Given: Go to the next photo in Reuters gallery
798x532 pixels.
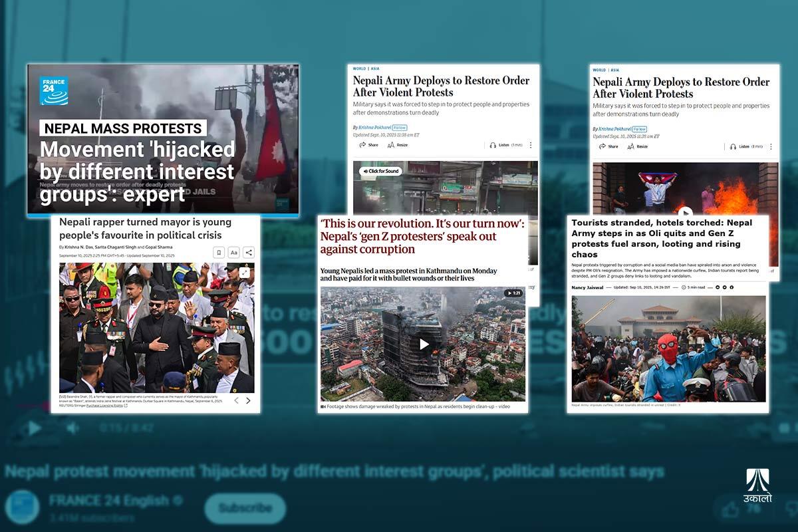Looking at the screenshot, I should pyautogui.click(x=248, y=400).
